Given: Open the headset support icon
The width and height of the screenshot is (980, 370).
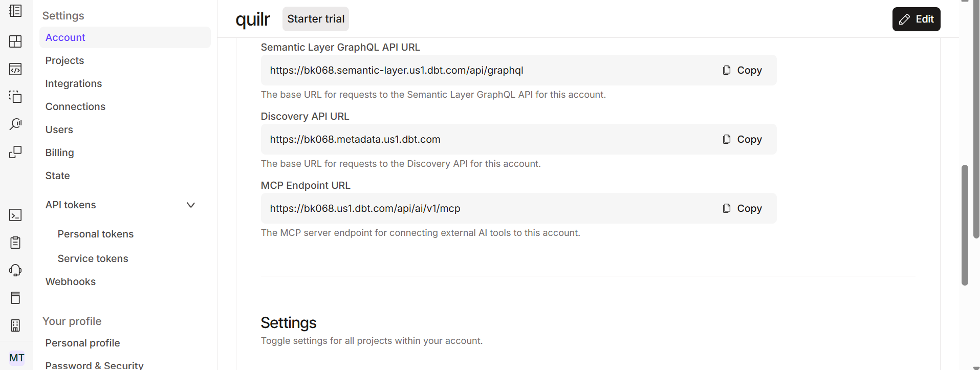Looking at the screenshot, I should coord(16,270).
